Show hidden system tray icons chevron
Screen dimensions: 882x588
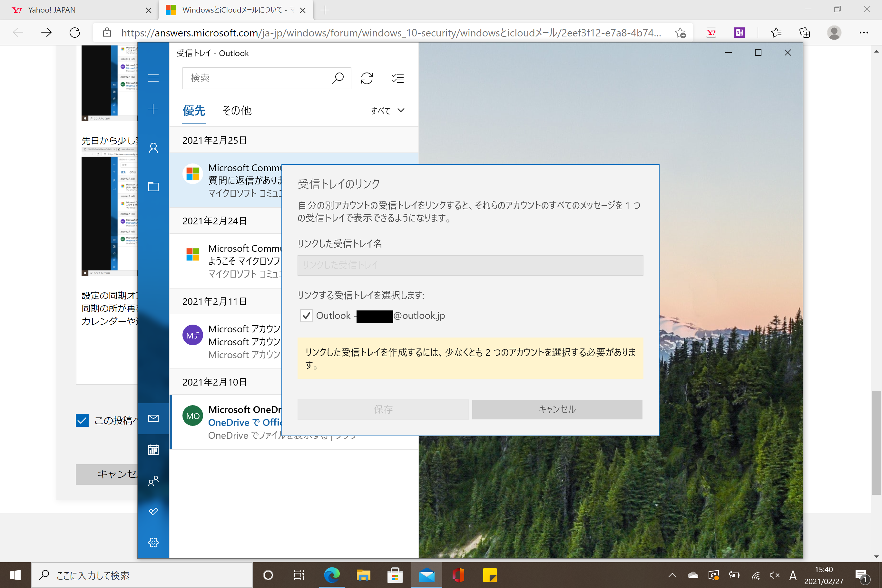tap(672, 575)
